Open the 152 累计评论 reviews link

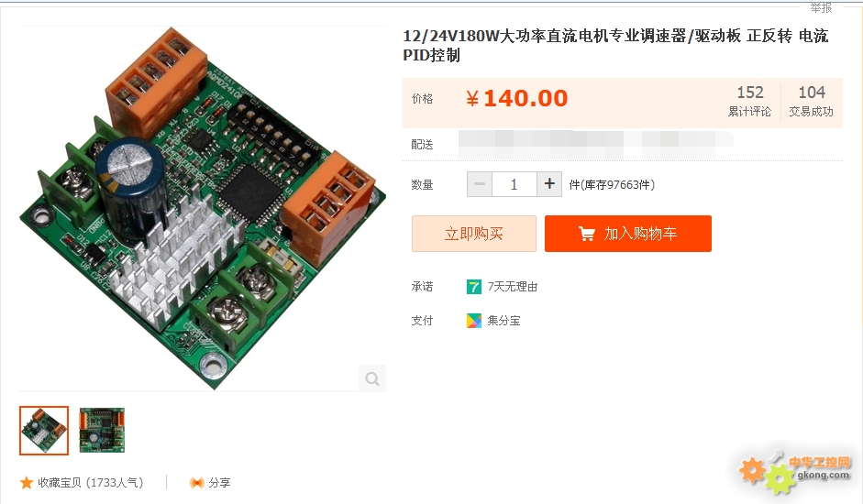click(749, 101)
